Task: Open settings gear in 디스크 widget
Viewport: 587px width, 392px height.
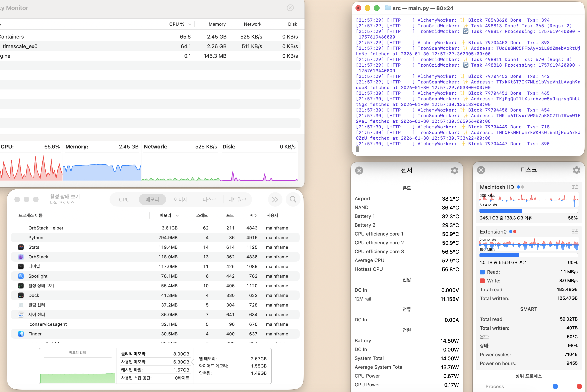Action: point(576,170)
